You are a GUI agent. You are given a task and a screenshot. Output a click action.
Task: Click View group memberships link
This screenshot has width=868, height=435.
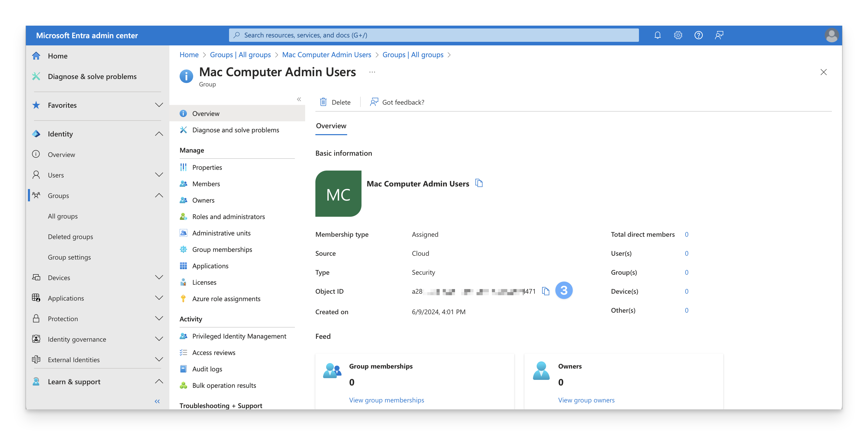coord(387,400)
